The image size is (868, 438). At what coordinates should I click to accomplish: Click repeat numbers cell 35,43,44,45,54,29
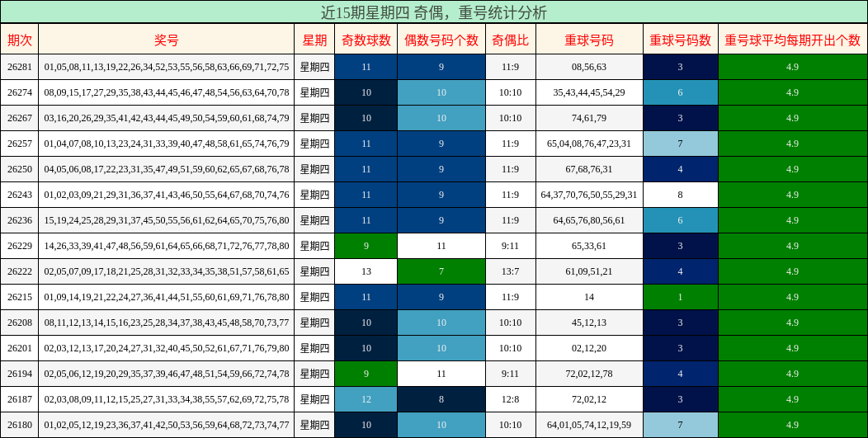tap(589, 92)
